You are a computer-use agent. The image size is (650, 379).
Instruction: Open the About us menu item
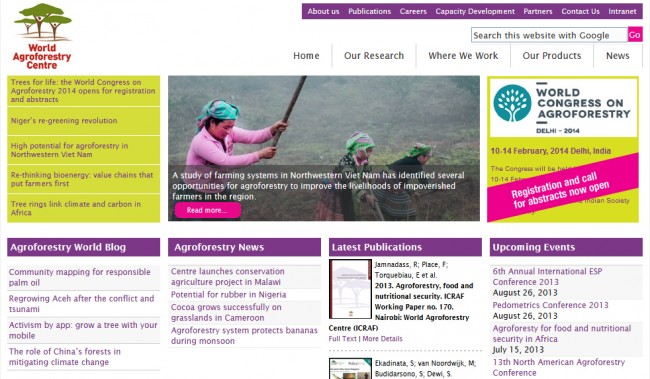[x=323, y=11]
